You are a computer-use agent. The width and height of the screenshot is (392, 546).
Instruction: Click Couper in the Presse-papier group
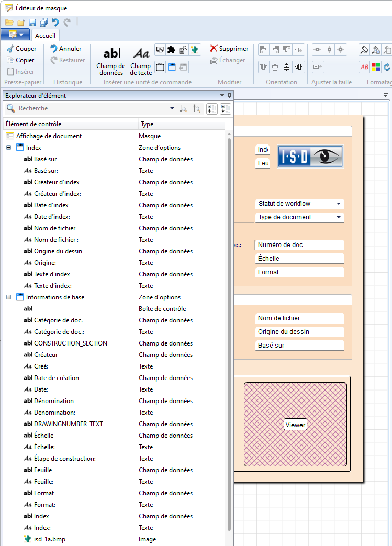click(21, 49)
